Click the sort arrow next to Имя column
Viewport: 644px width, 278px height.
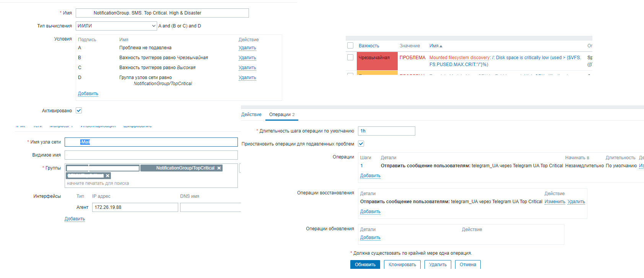[441, 46]
